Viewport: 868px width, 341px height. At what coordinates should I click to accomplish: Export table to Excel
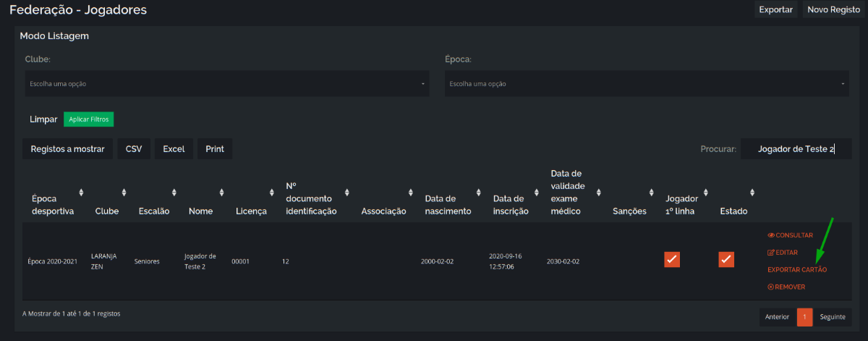coord(174,149)
